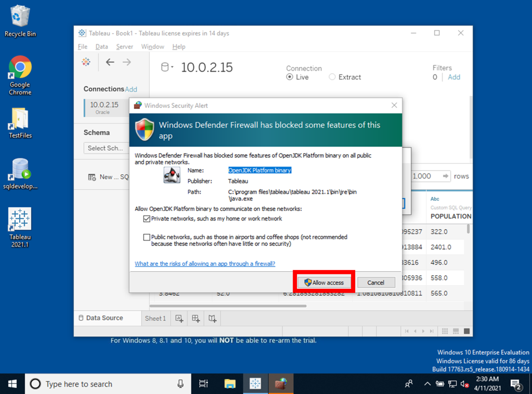
Task: Click the muted volume tray icon
Action: tap(465, 384)
